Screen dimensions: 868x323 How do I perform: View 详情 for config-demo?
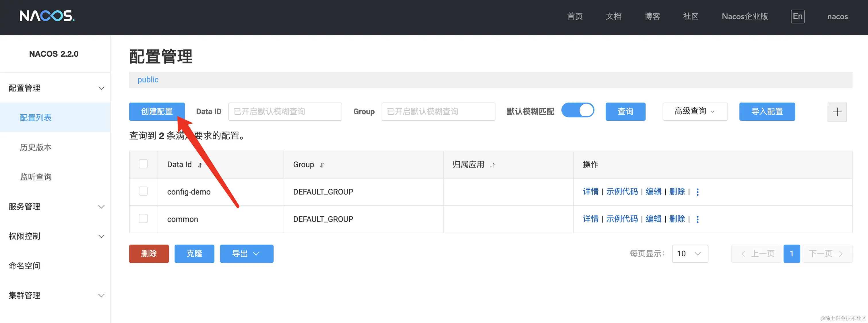tap(590, 192)
